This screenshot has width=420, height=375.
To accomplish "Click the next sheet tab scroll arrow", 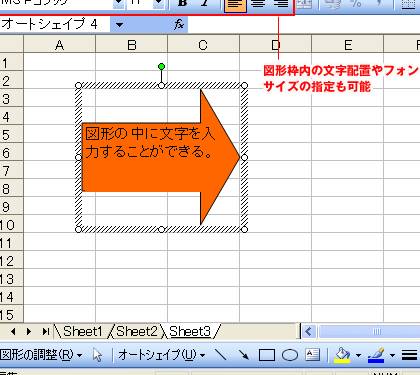I will coord(29,331).
